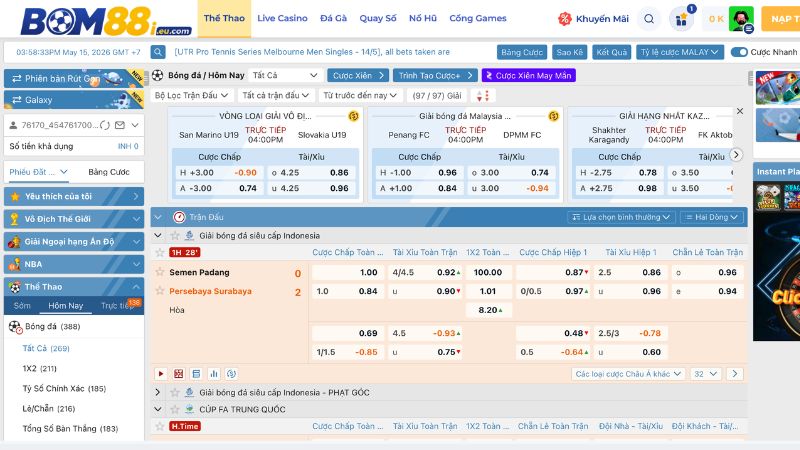Click the blue search button beside ticker
This screenshot has height=450, width=800.
(158, 52)
